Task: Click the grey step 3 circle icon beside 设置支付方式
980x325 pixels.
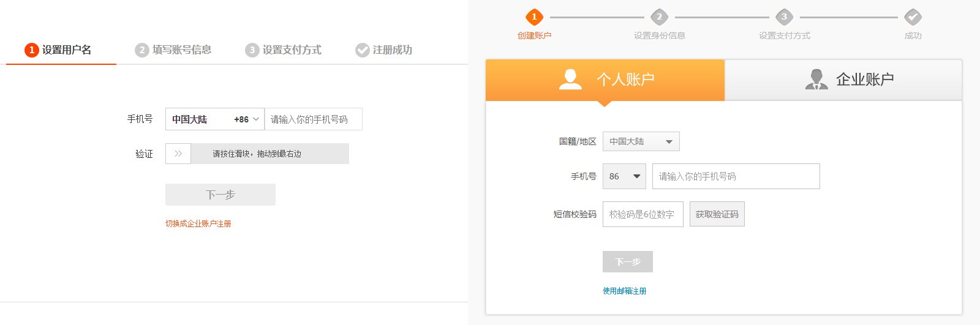Action: point(252,50)
